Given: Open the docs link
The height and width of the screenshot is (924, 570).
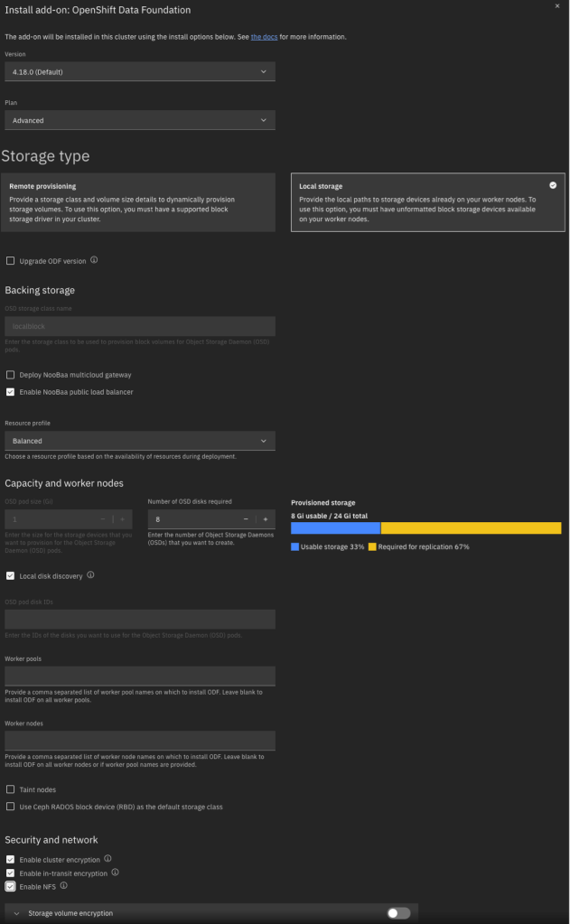Looking at the screenshot, I should [x=263, y=36].
